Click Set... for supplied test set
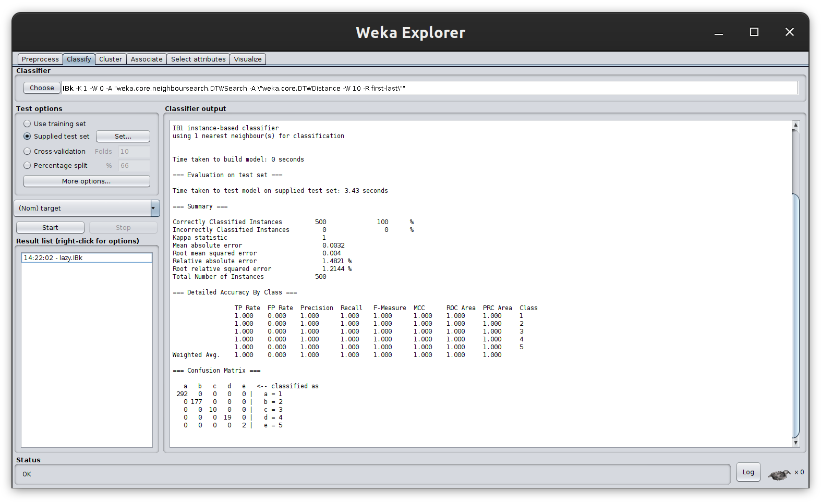 click(123, 136)
